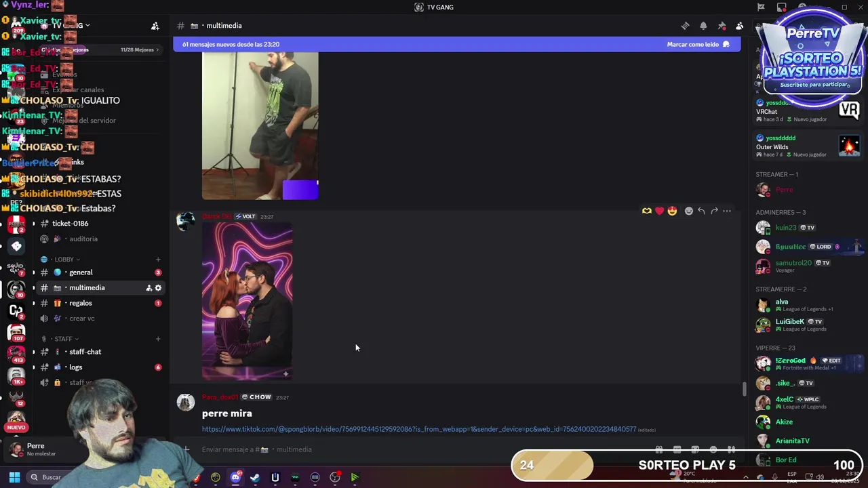Mark messages as read with Marcar como leído
The image size is (868, 488).
click(698, 44)
